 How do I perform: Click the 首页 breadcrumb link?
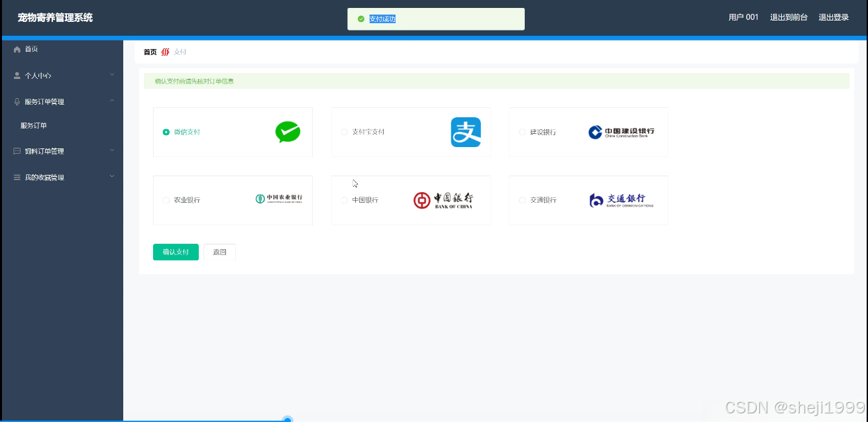point(150,52)
